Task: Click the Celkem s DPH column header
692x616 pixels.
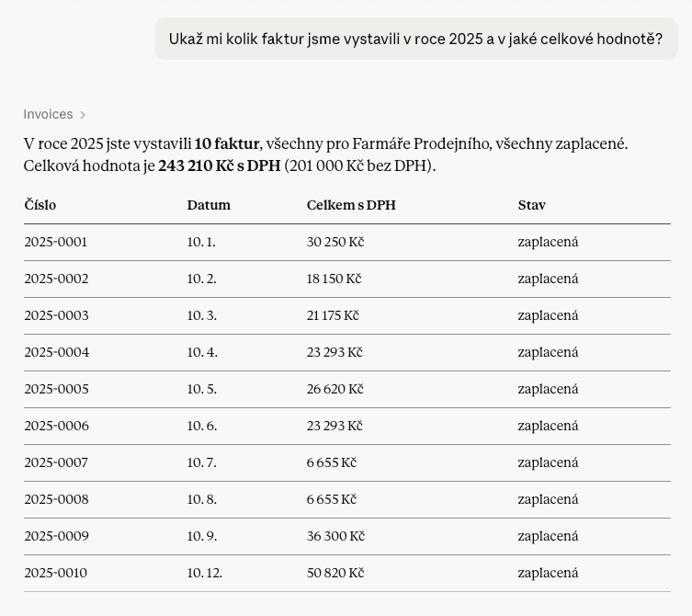Action: coord(351,205)
